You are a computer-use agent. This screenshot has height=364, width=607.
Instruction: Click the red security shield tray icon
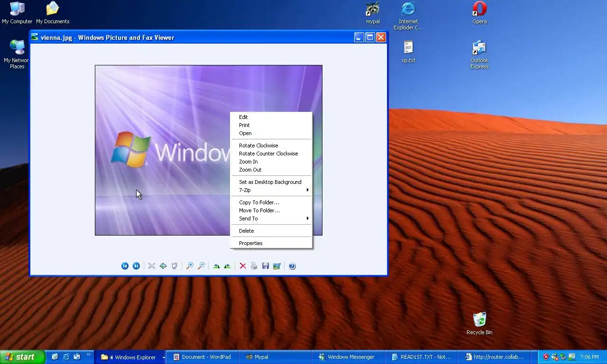546,357
